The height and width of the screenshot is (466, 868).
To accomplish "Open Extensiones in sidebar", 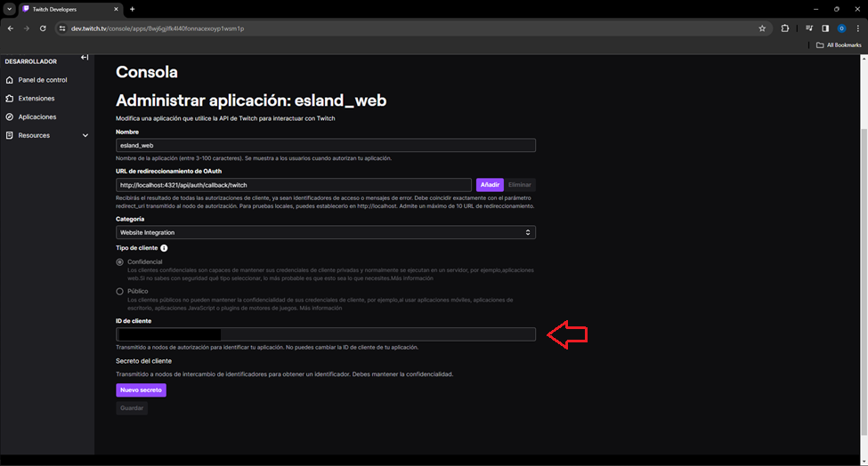I will coord(37,99).
